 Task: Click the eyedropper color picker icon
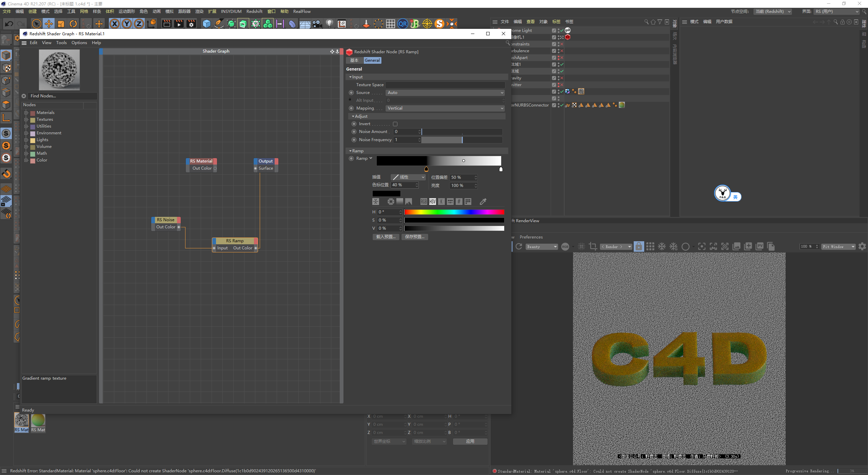click(x=483, y=202)
